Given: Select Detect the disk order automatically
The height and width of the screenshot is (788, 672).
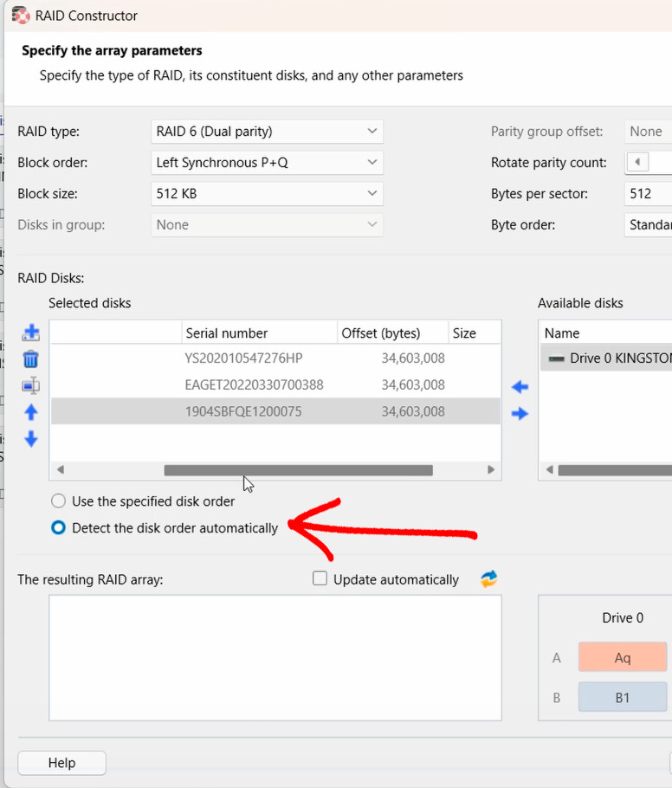Looking at the screenshot, I should pos(58,527).
